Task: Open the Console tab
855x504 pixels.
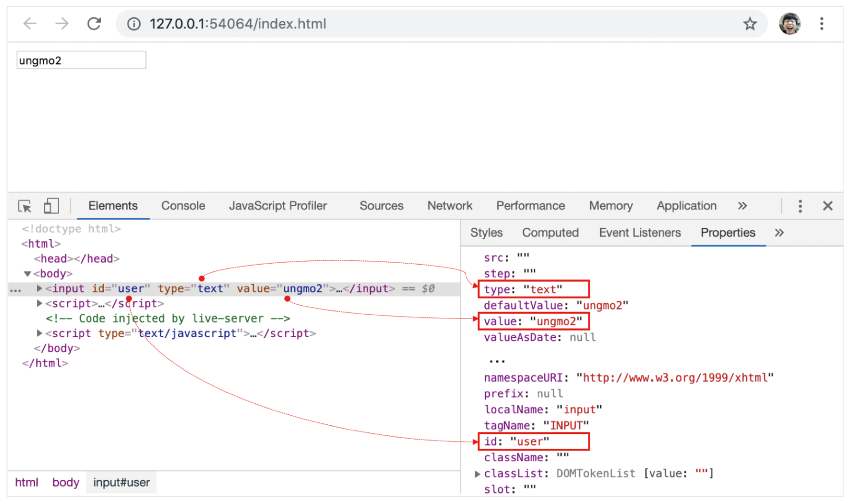Action: [183, 206]
